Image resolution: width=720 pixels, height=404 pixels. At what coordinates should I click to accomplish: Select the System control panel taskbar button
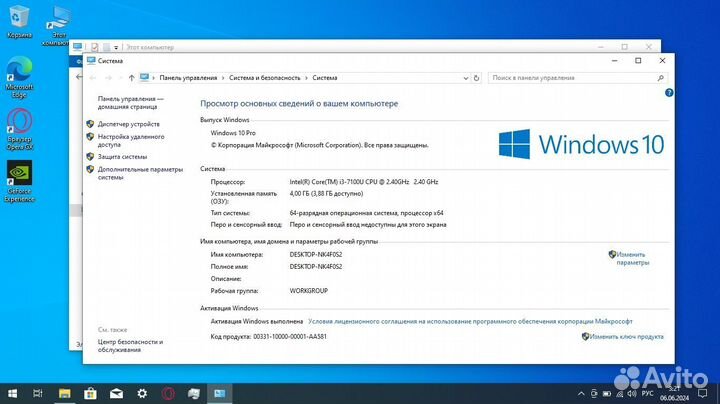coord(219,393)
